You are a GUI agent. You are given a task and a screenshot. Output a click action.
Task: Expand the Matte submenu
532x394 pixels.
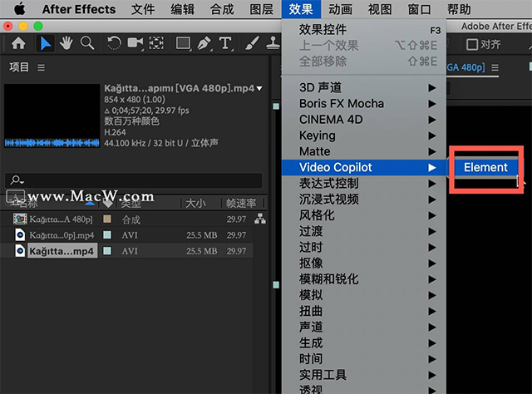tap(364, 151)
